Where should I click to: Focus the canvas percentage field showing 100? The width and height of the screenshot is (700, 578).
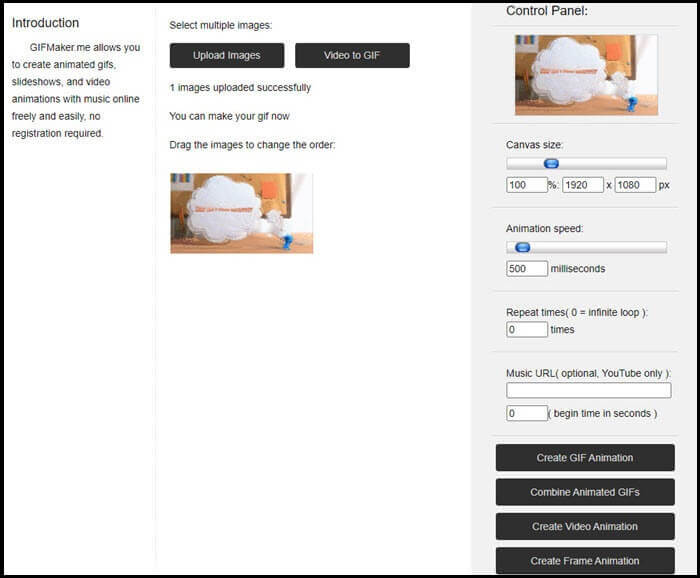click(x=526, y=185)
